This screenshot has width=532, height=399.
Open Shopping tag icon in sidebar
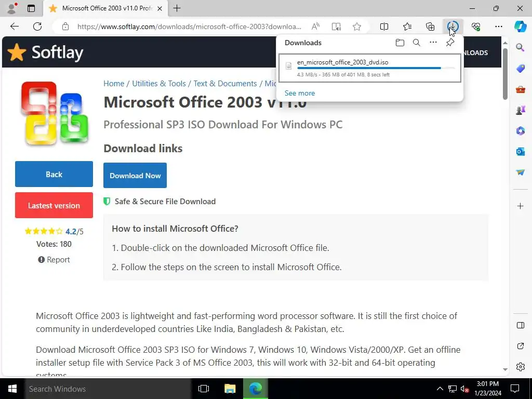click(520, 69)
